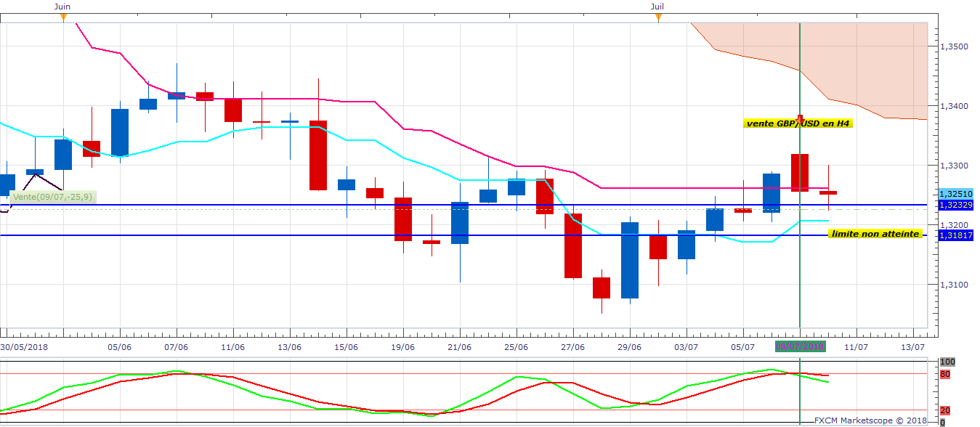
Task: Select the 'limite non atteinte' label
Action: (875, 234)
